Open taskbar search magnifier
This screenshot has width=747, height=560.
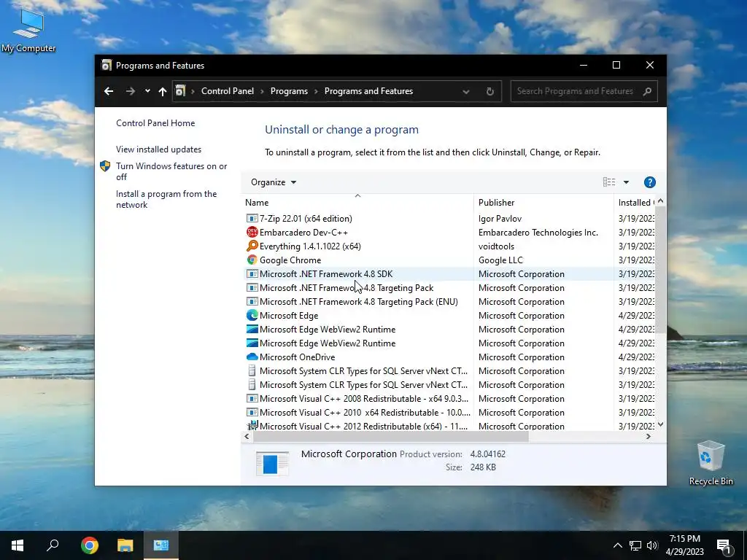coord(53,545)
